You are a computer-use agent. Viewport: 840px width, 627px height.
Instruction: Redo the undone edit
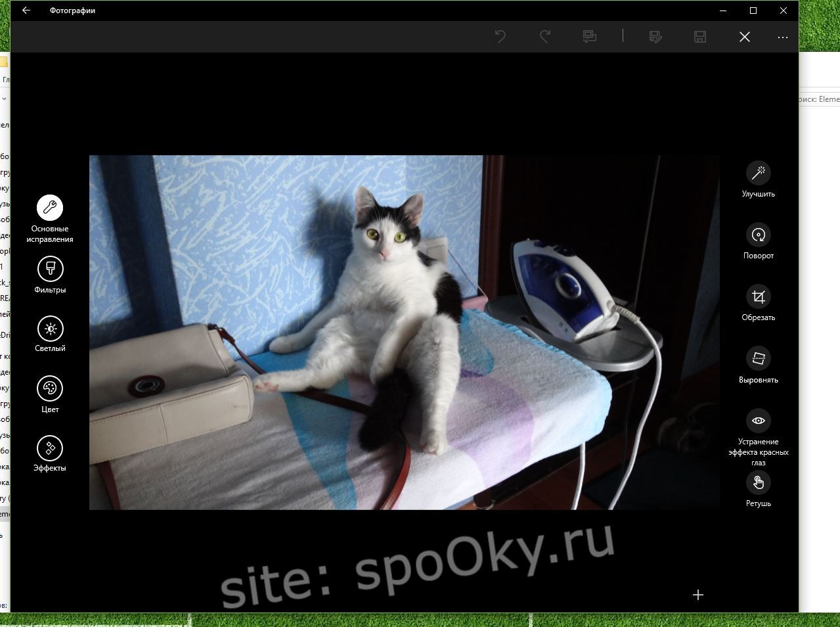point(544,37)
